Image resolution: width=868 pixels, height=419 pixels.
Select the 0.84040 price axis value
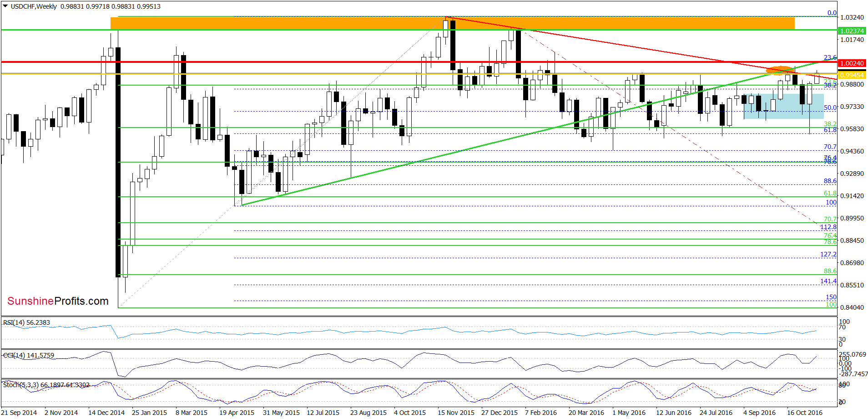[852, 307]
